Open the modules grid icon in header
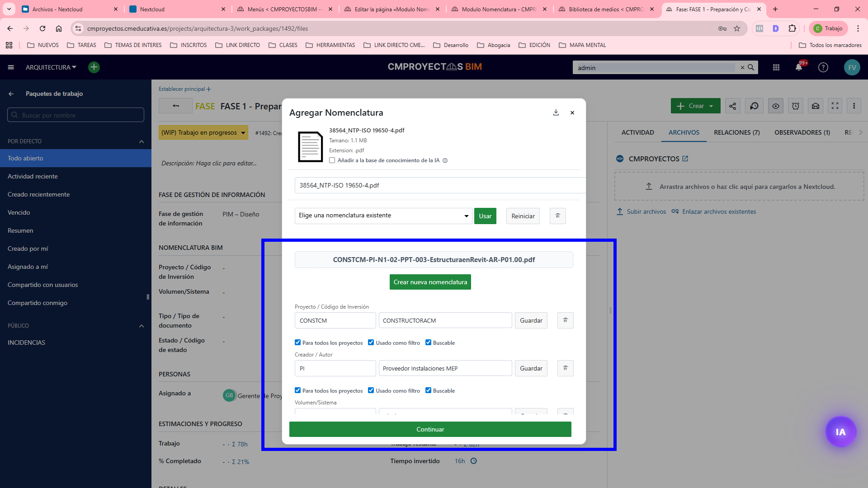Screen dimensions: 868x488 click(x=776, y=67)
